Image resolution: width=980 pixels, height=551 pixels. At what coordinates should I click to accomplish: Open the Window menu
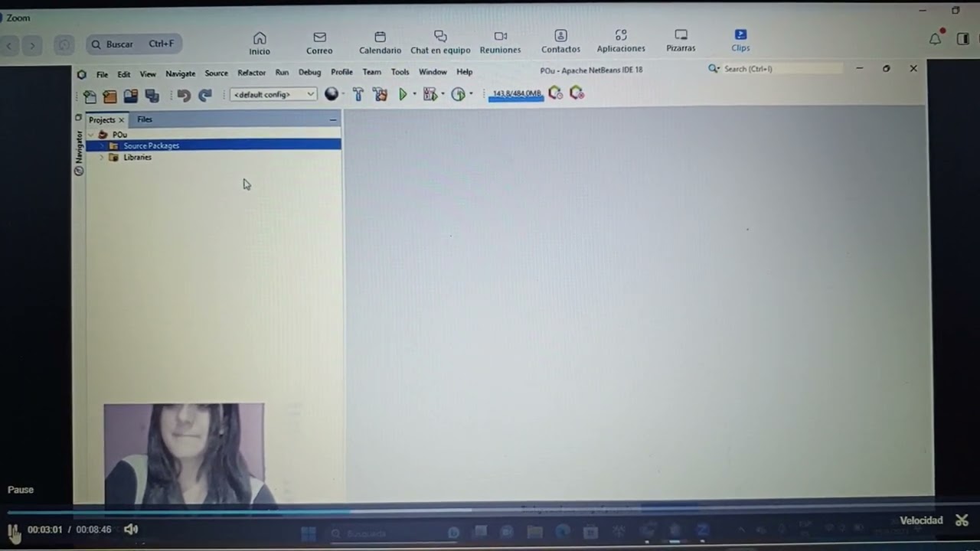[x=433, y=72]
